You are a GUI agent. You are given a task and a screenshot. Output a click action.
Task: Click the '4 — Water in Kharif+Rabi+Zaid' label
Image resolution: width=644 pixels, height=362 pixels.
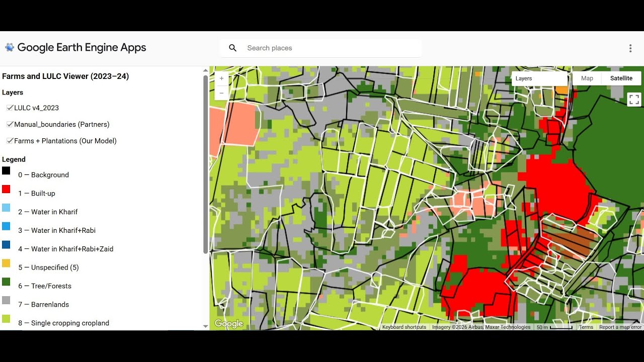(66, 249)
